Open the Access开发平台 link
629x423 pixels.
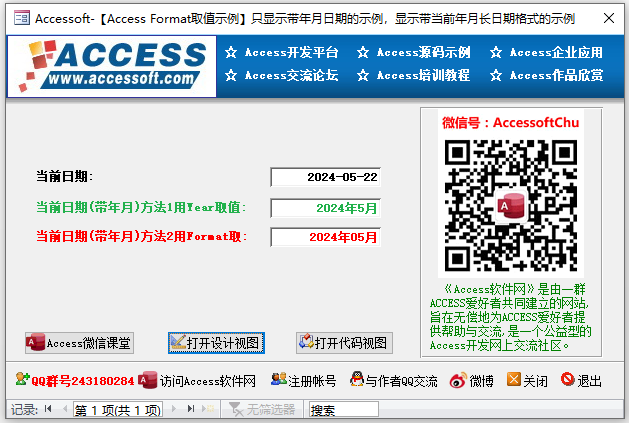292,52
